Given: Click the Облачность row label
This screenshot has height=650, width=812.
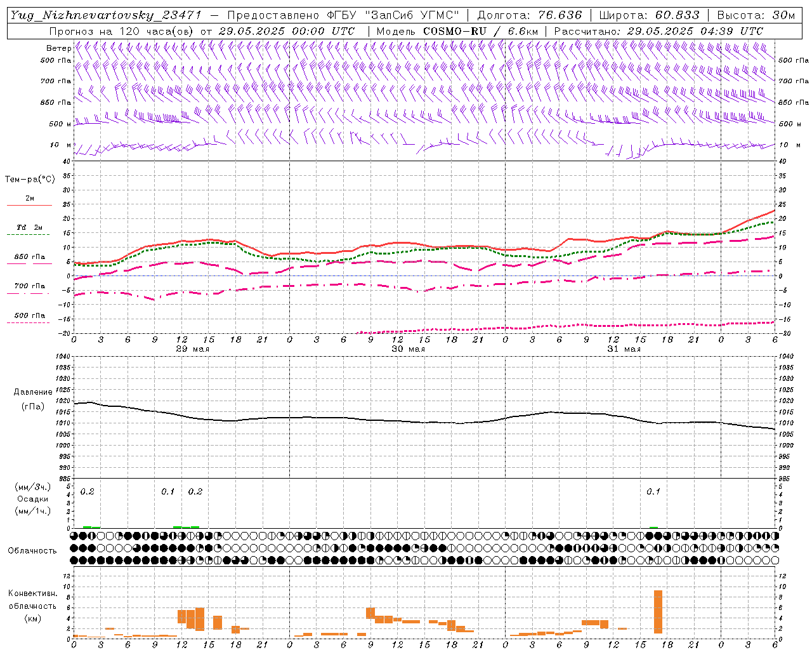Looking at the screenshot, I should coord(32,551).
